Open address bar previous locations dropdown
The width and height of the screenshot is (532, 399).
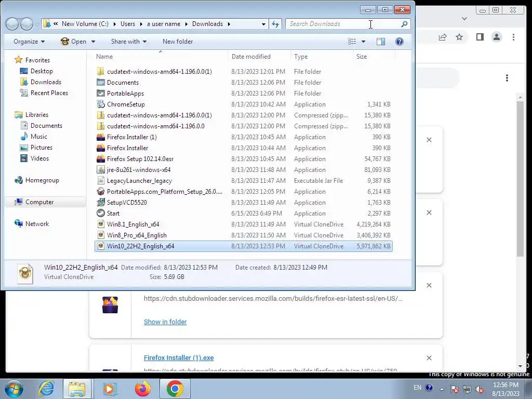[x=263, y=24]
